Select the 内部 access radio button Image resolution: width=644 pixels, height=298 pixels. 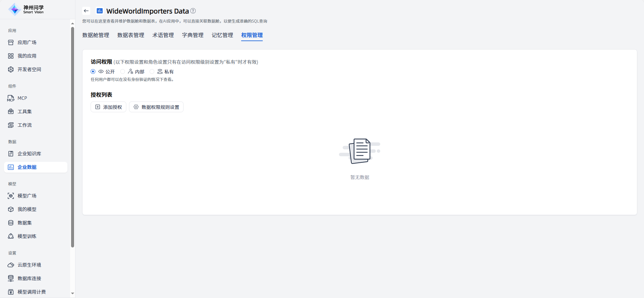point(123,71)
